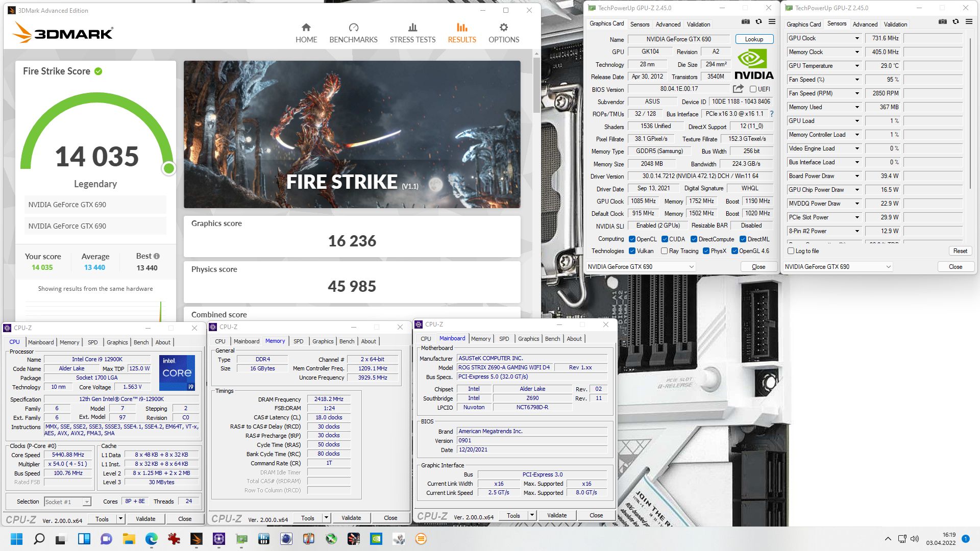
Task: Open File Explorer from the taskbar
Action: 129,539
